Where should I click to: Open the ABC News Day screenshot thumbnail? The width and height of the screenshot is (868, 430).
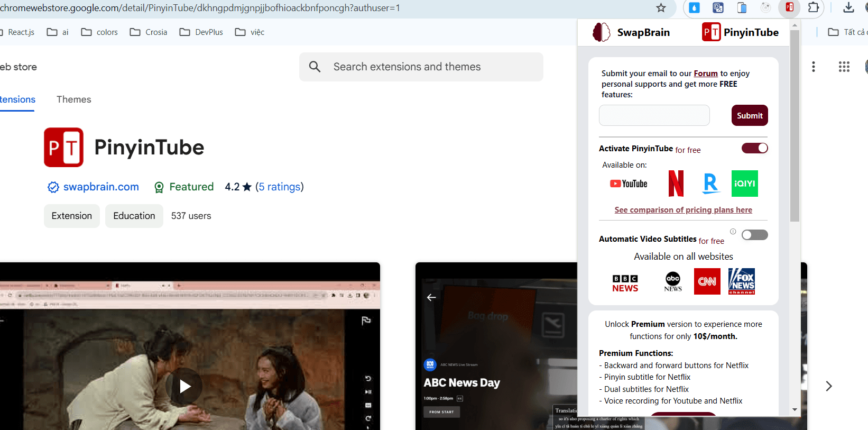point(497,346)
